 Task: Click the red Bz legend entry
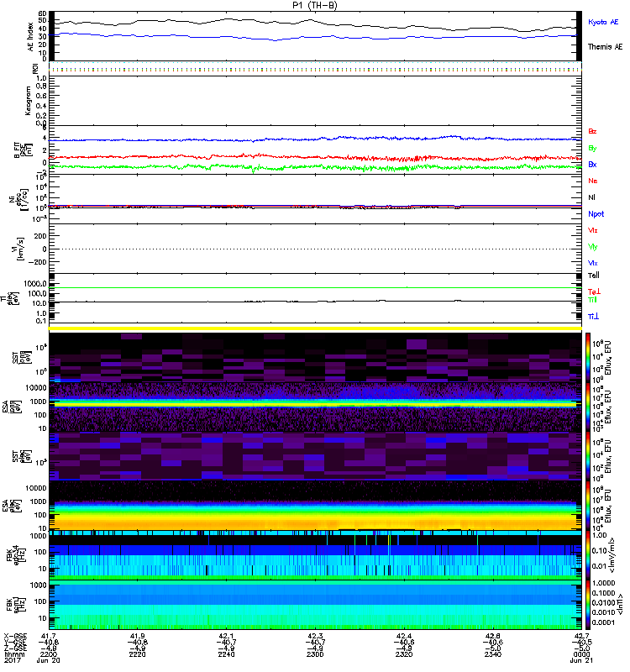[x=592, y=131]
